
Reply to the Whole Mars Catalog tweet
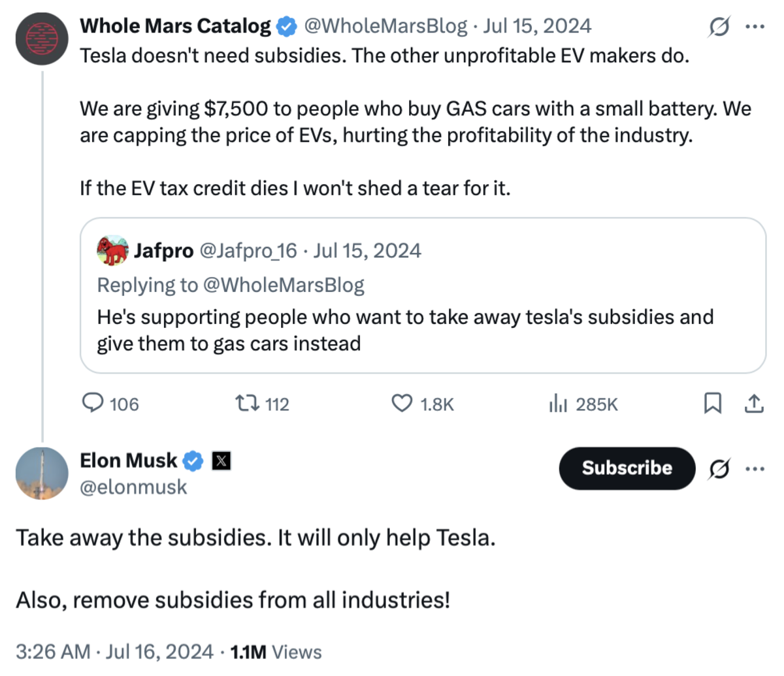pos(92,404)
